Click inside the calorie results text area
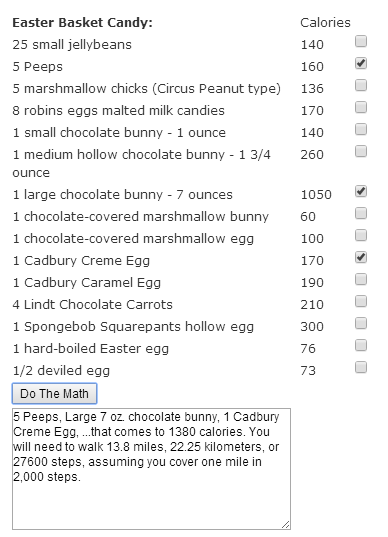Screen dimensions: 388x537 pos(151,469)
